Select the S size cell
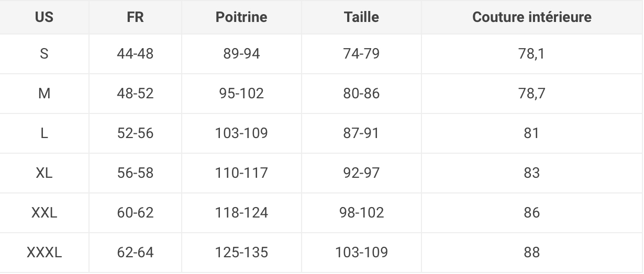Screen dimensions: 644x274 [44, 54]
